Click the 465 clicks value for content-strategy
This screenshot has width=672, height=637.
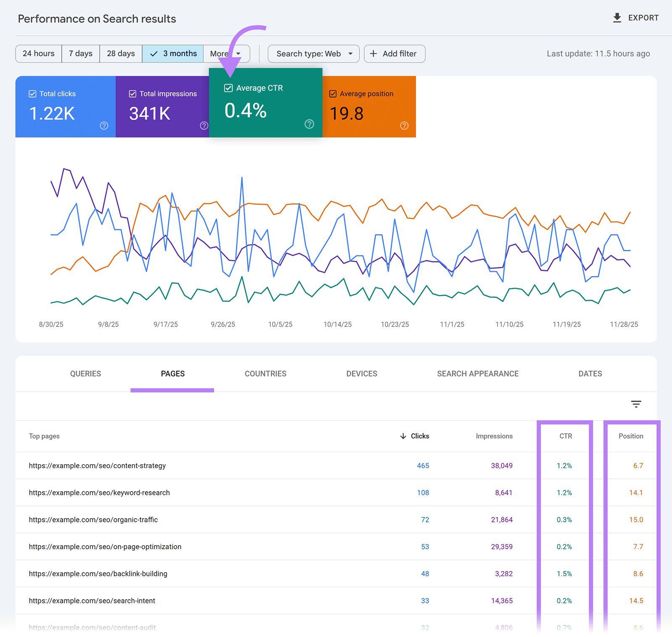point(423,466)
